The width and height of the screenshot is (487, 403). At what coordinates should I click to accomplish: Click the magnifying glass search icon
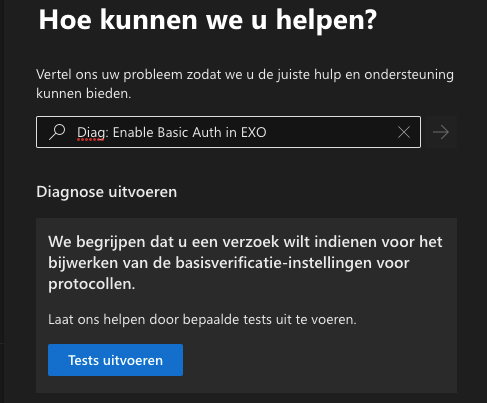tap(57, 132)
